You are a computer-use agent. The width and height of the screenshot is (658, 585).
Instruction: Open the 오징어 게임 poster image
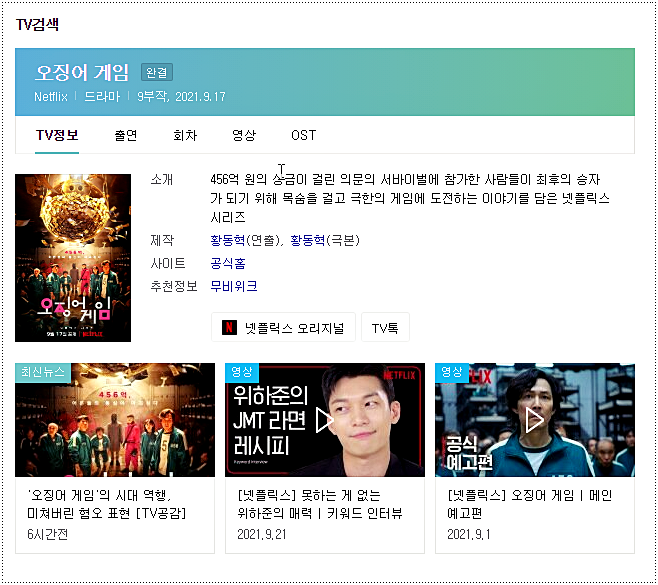click(73, 258)
